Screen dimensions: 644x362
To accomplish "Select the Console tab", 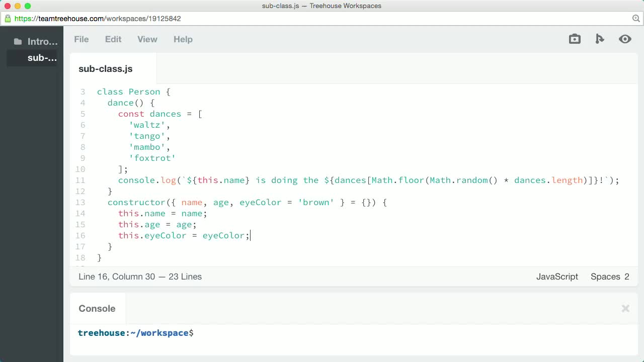I will tap(97, 309).
